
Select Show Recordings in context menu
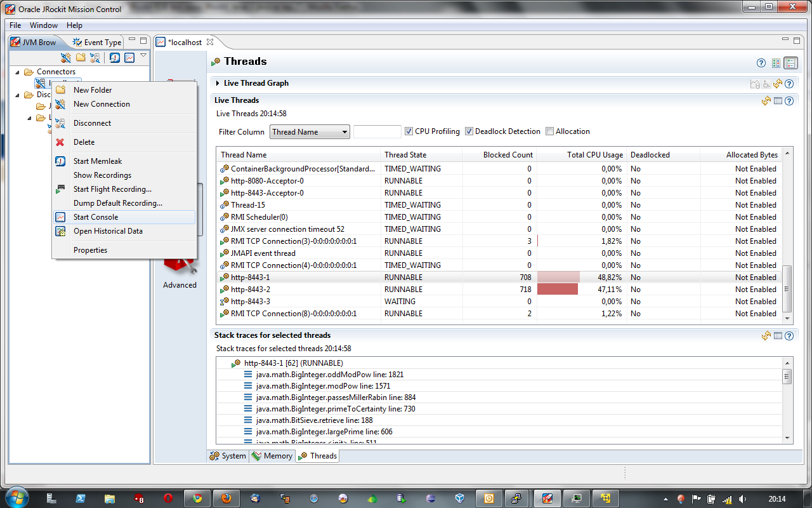124,175
